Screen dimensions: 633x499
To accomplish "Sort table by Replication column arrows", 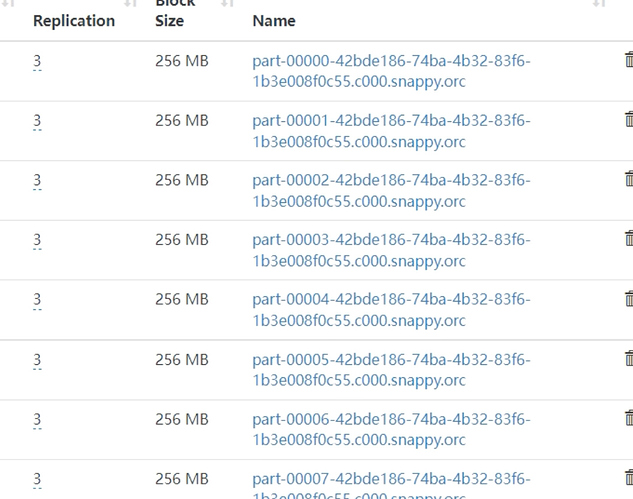I will click(130, 4).
